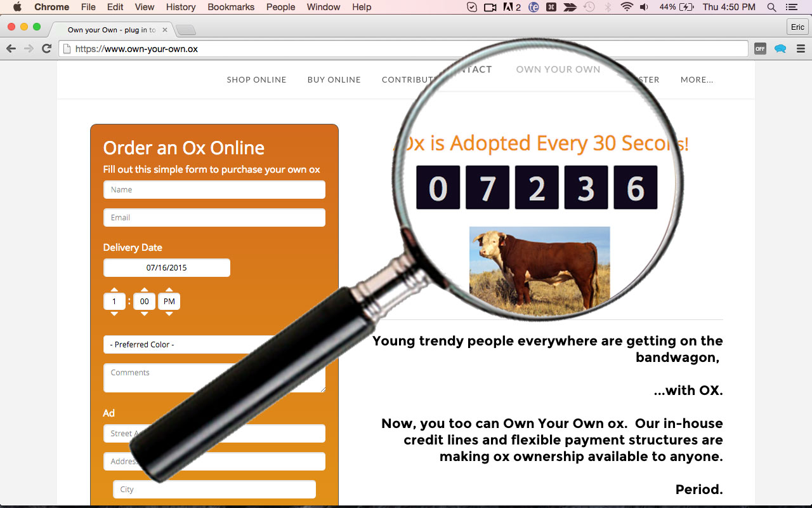Open the Chrome application menu

(x=51, y=7)
